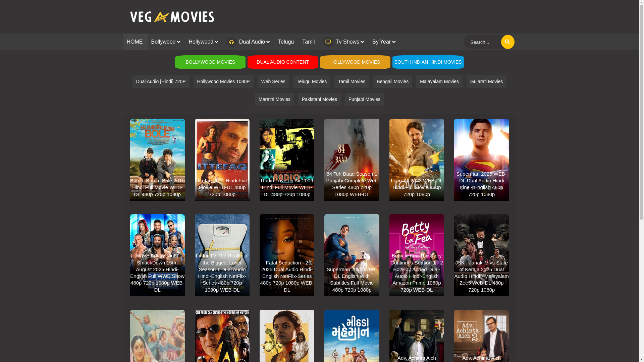Open Adv. Achinta Aich 2 poster
The image size is (644, 362).
481,336
